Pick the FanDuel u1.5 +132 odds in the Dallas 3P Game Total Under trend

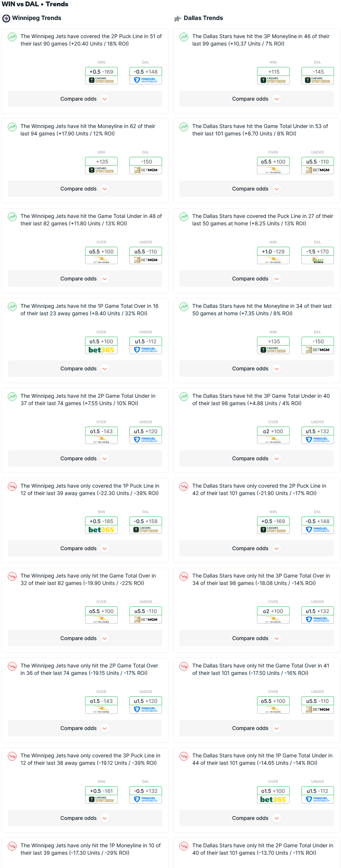point(317,435)
